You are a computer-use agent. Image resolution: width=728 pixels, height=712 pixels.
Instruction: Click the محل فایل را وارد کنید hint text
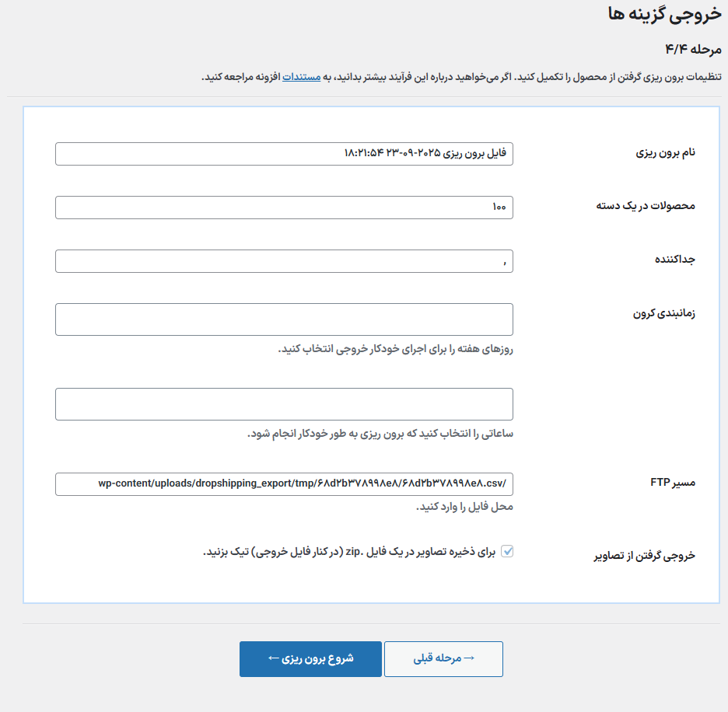(x=464, y=507)
